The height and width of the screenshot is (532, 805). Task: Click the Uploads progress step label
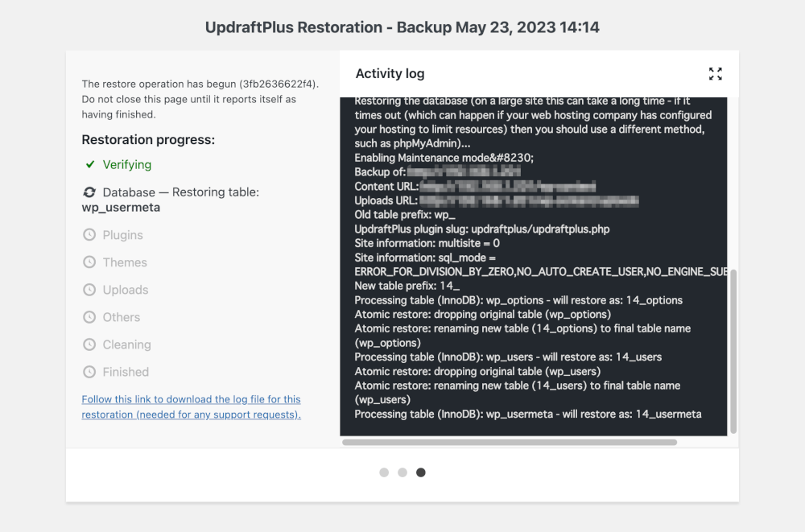click(126, 290)
